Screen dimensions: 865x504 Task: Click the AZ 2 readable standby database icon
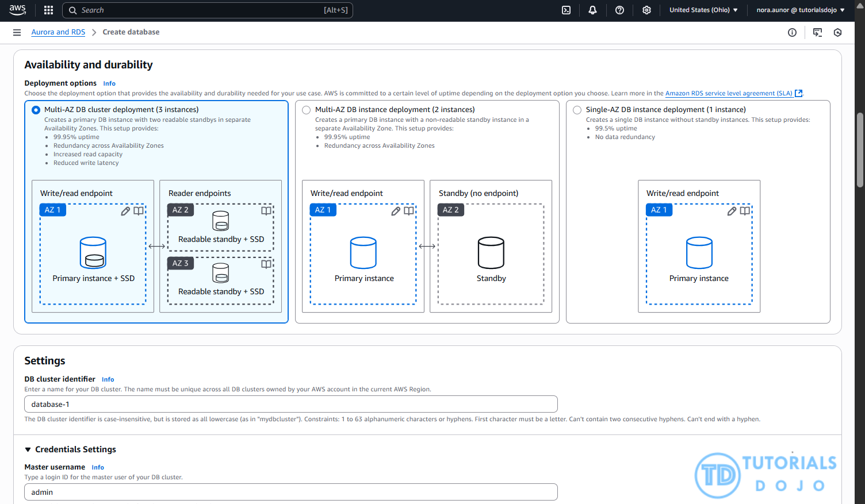tap(221, 221)
